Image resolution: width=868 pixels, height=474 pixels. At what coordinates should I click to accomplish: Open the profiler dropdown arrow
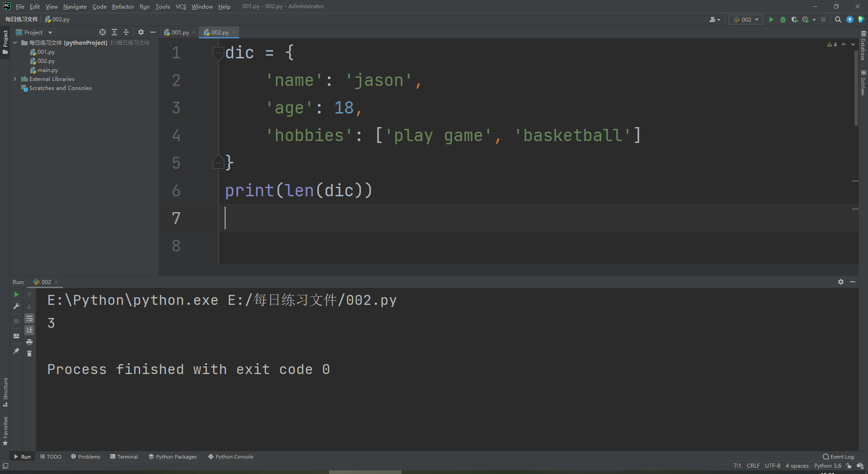coord(814,19)
